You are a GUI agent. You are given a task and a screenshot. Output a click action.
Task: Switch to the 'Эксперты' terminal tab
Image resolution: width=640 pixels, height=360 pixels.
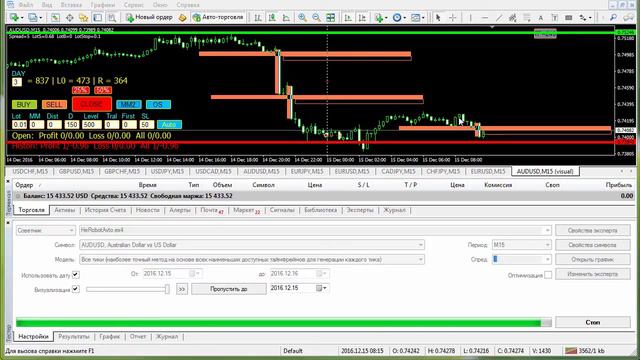[360, 210]
